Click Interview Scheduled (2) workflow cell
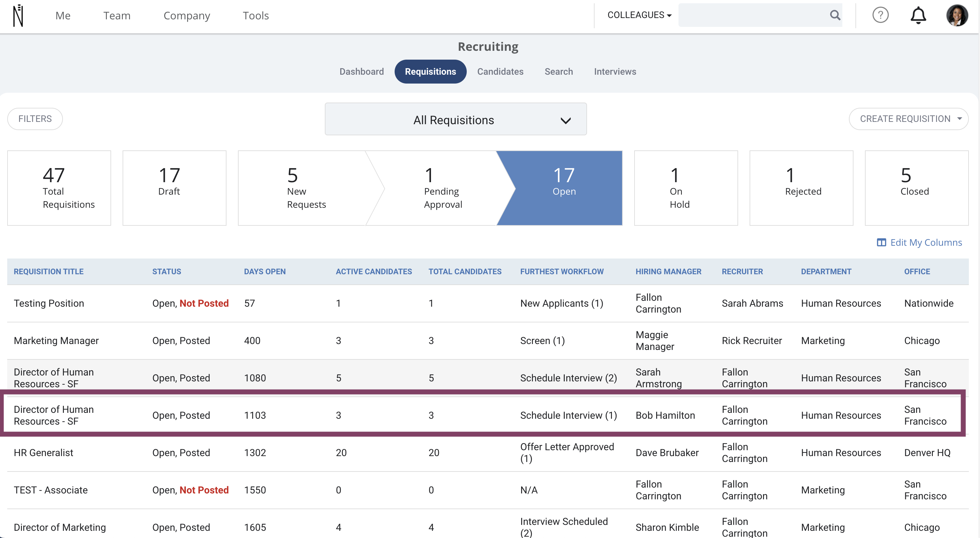This screenshot has height=538, width=980. [x=564, y=528]
